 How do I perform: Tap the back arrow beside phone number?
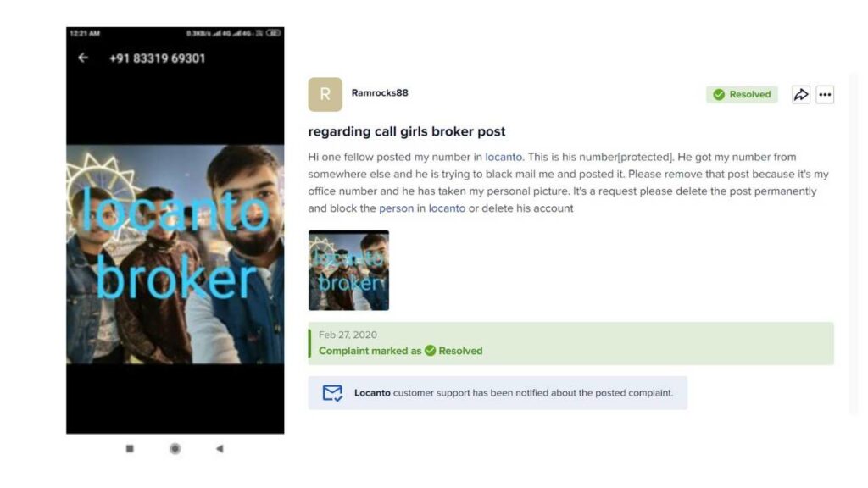(83, 58)
